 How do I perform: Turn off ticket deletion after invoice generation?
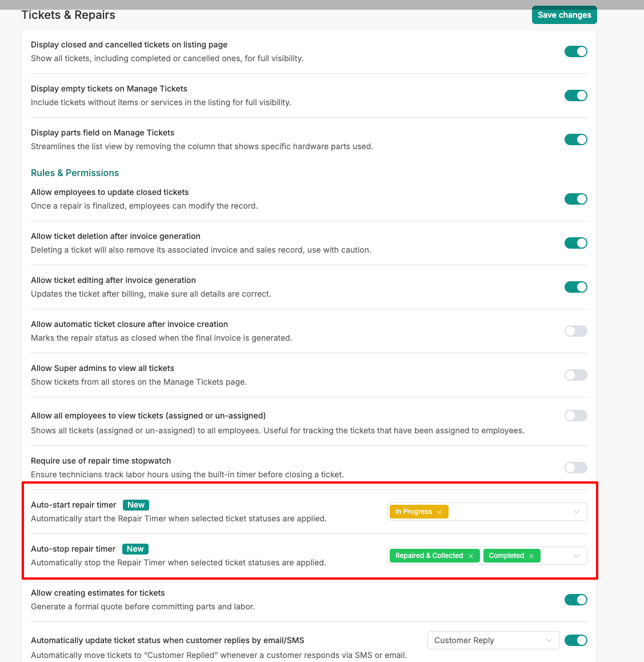point(575,243)
